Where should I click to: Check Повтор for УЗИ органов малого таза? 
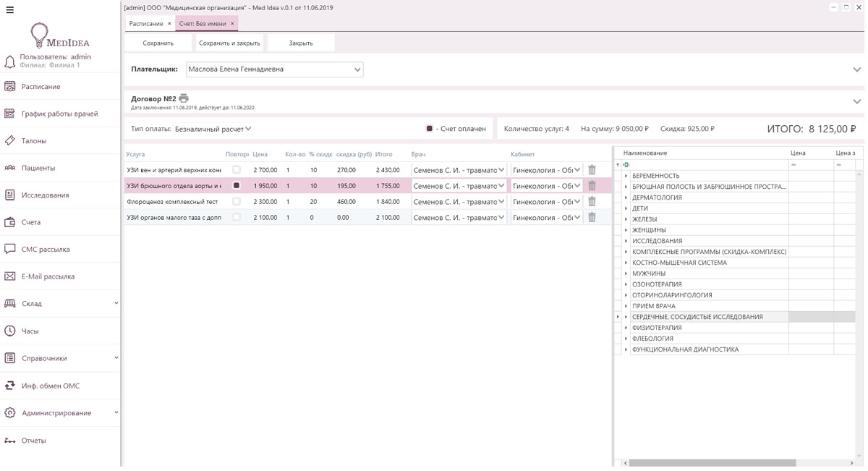237,218
